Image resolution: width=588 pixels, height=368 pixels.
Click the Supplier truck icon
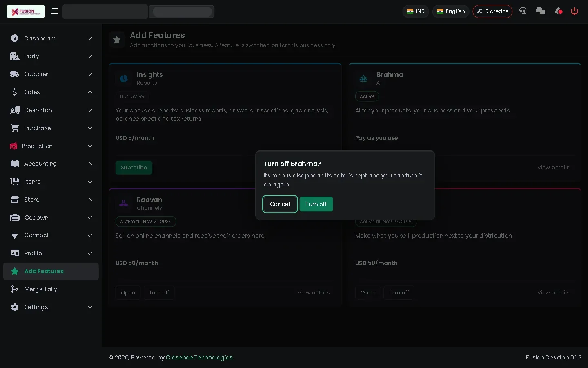click(15, 74)
